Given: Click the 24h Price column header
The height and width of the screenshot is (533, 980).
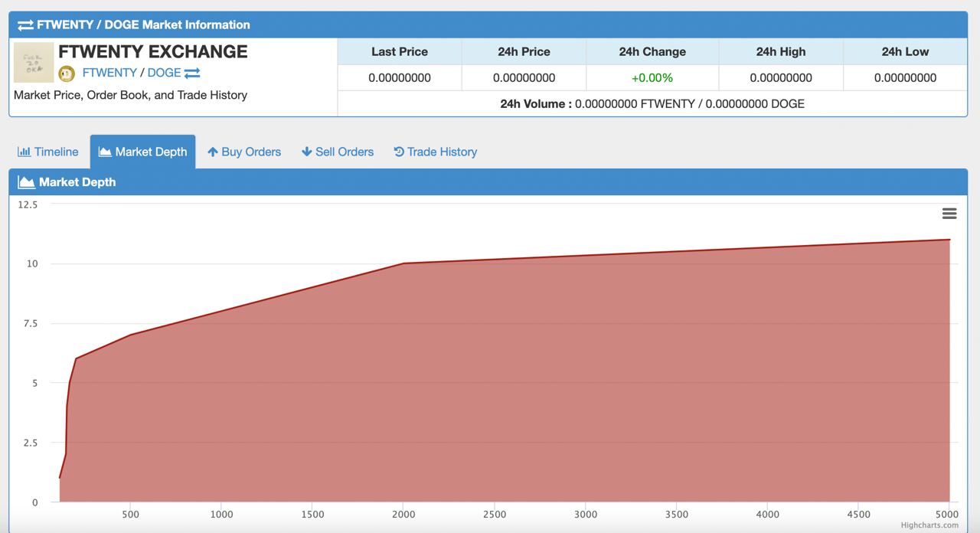Looking at the screenshot, I should (x=524, y=52).
